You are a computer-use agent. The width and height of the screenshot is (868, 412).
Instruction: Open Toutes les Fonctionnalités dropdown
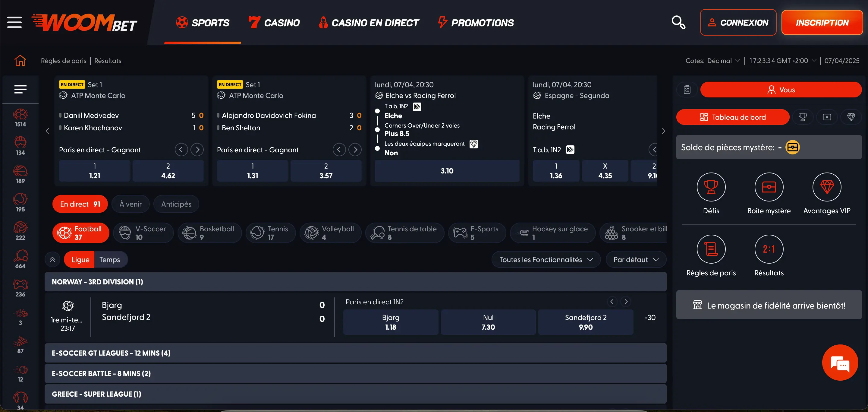pos(546,260)
